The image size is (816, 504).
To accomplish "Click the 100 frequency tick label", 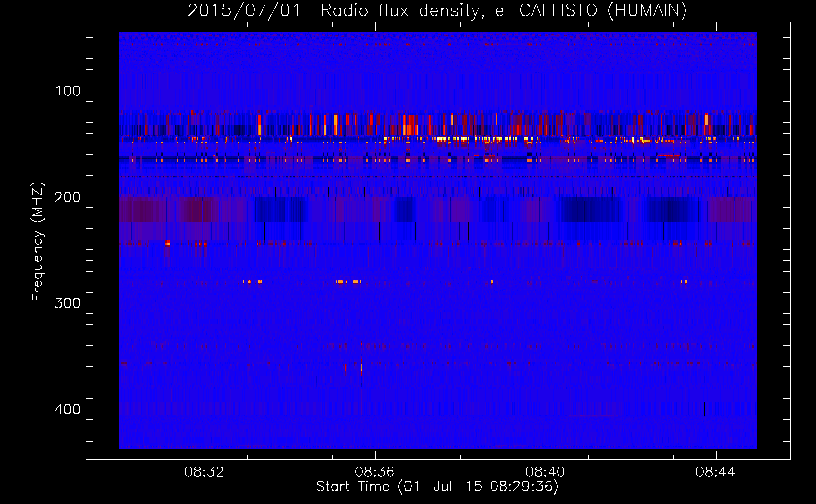I will pos(68,91).
